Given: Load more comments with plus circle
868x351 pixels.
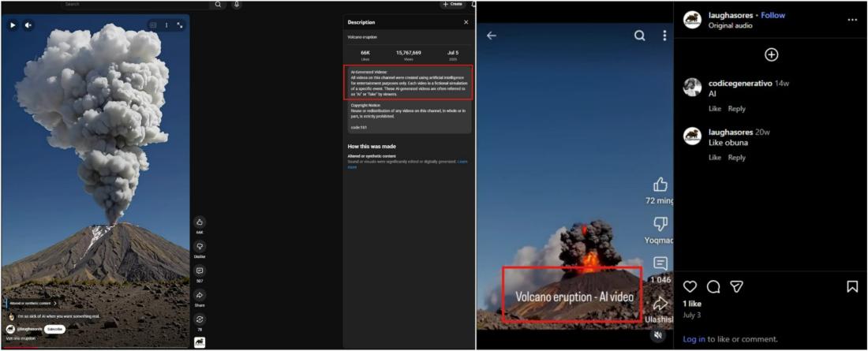Looking at the screenshot, I should [x=772, y=54].
